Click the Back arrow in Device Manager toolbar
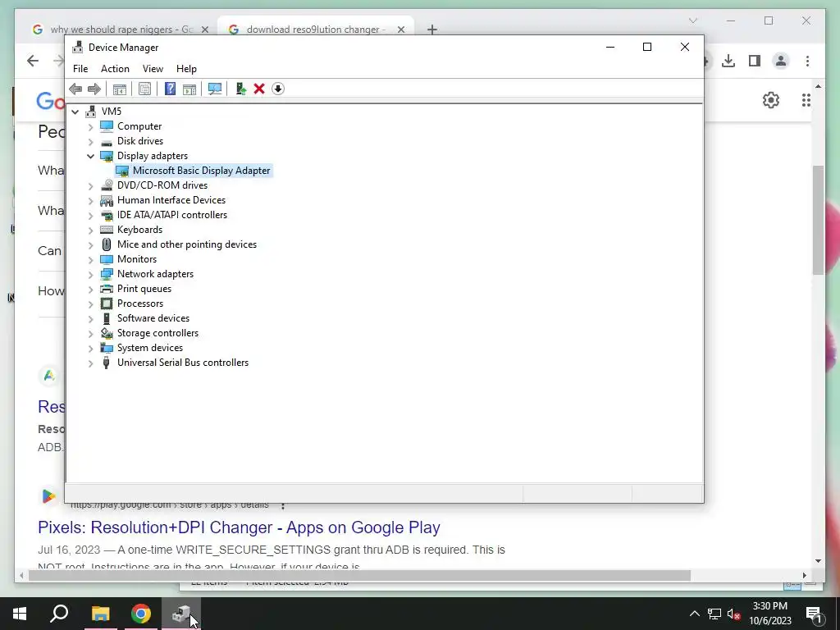The width and height of the screenshot is (840, 630). point(75,89)
